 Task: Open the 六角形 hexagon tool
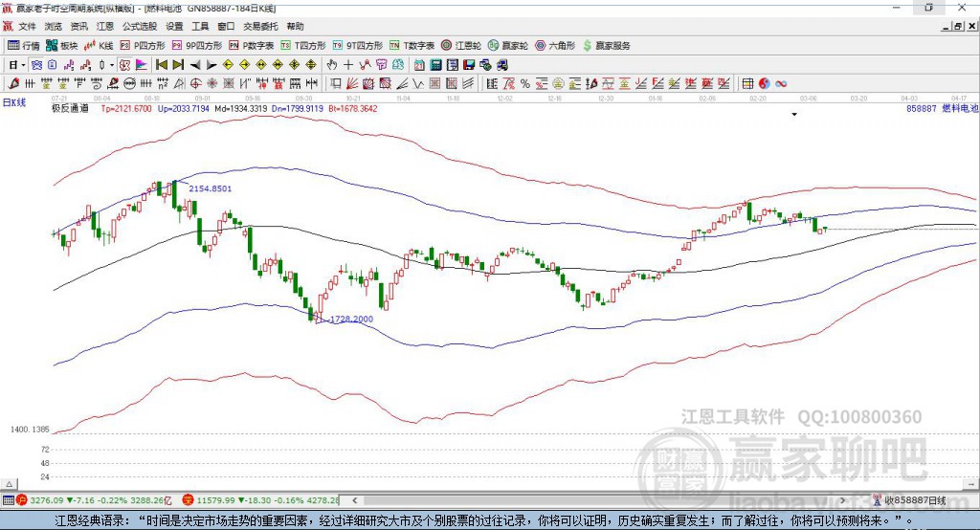coord(555,46)
